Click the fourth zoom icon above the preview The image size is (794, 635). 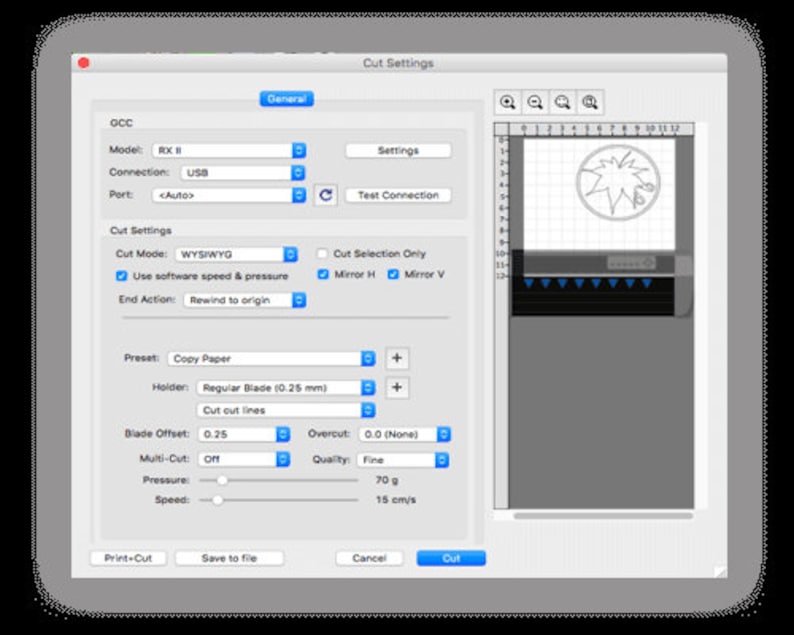pyautogui.click(x=589, y=102)
